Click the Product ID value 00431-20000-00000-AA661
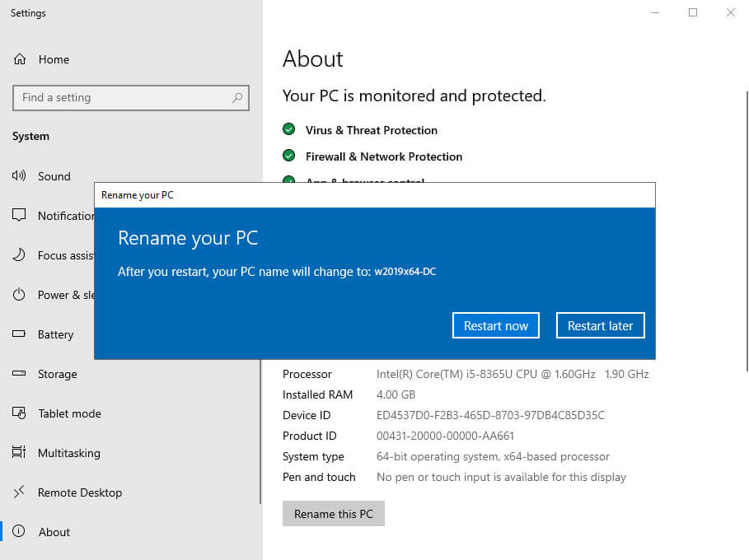The image size is (749, 560). point(445,436)
